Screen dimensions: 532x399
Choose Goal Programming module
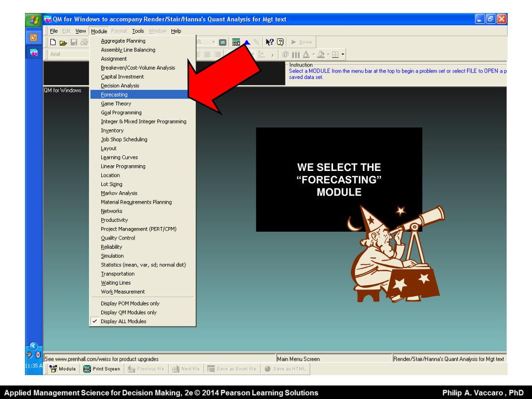(x=121, y=113)
